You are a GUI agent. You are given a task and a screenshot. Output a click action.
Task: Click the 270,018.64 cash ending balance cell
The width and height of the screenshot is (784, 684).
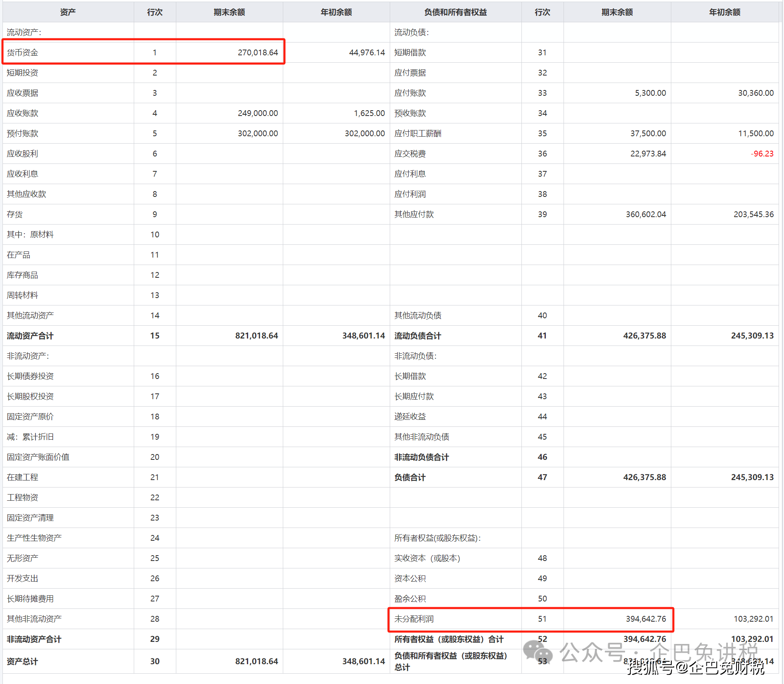point(258,52)
